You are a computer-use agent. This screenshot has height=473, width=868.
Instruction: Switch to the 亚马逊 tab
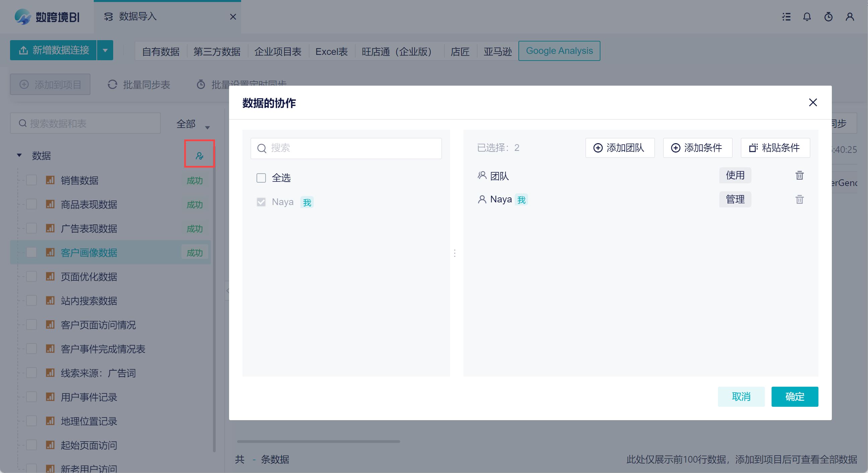[497, 52]
